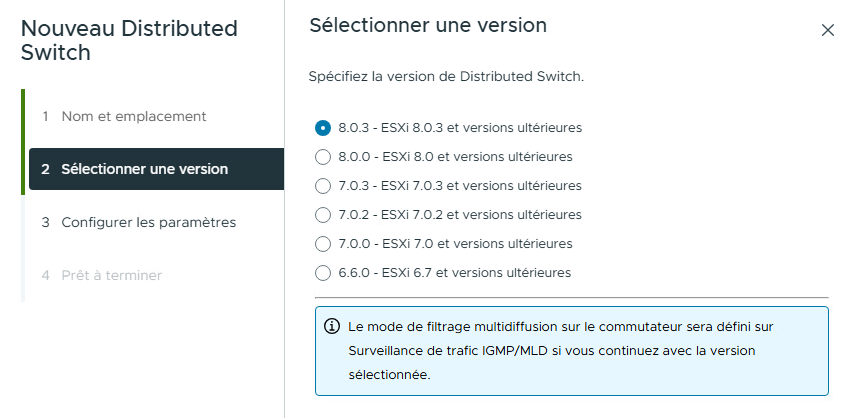850x418 pixels.
Task: Click the horizontal divider above the info alert
Action: click(571, 297)
